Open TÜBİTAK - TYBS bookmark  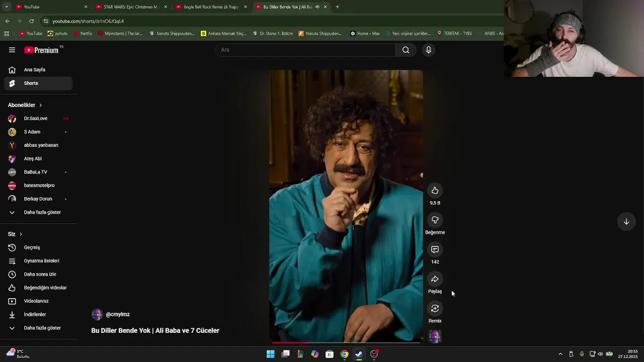pyautogui.click(x=454, y=33)
